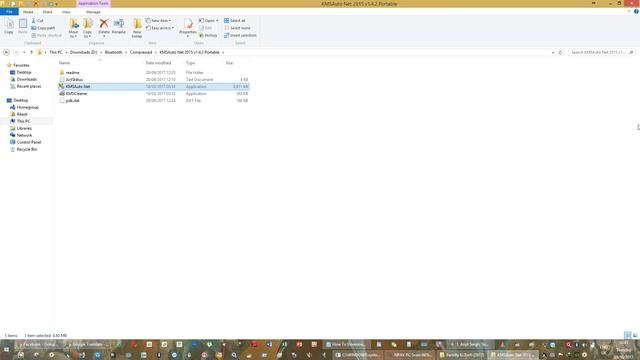The width and height of the screenshot is (640, 360).
Task: Open the Easy access dropdown
Action: pos(160,28)
